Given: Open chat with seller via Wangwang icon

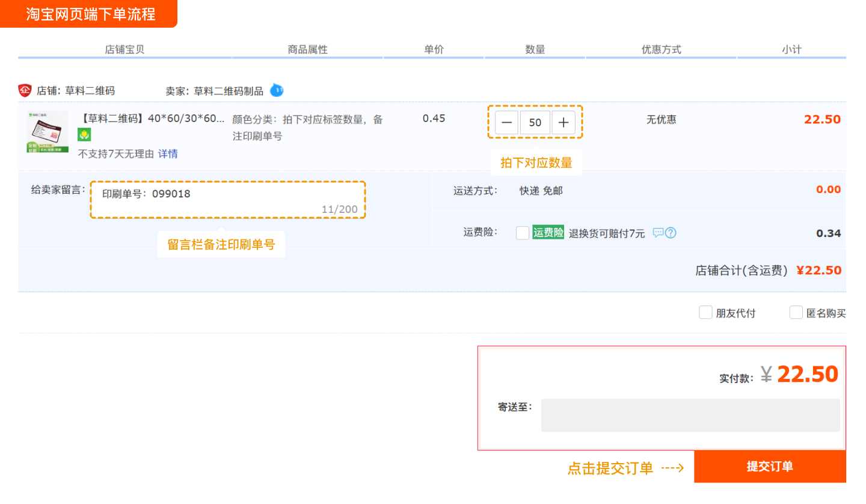Looking at the screenshot, I should (277, 90).
